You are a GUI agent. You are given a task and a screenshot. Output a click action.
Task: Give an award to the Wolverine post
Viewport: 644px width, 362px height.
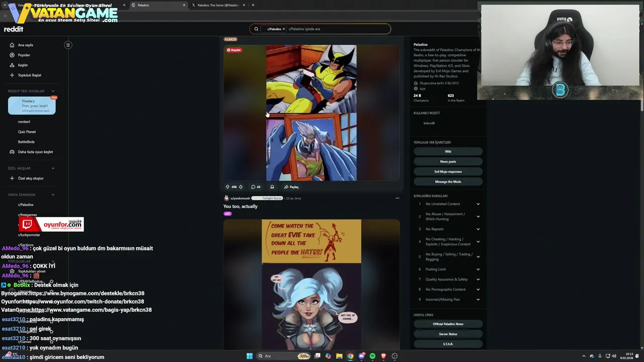point(272,187)
